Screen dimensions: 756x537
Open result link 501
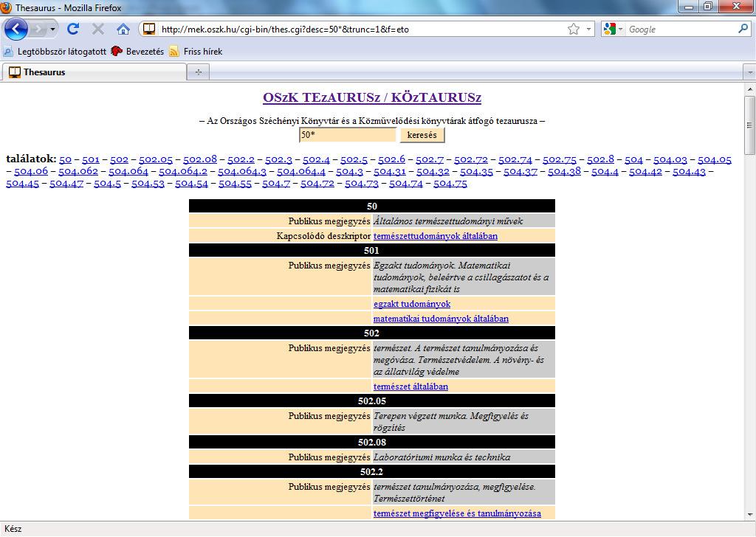pyautogui.click(x=91, y=159)
